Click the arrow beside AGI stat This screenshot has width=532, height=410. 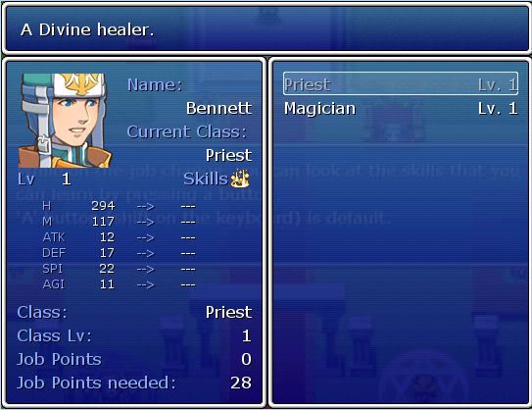click(x=146, y=284)
